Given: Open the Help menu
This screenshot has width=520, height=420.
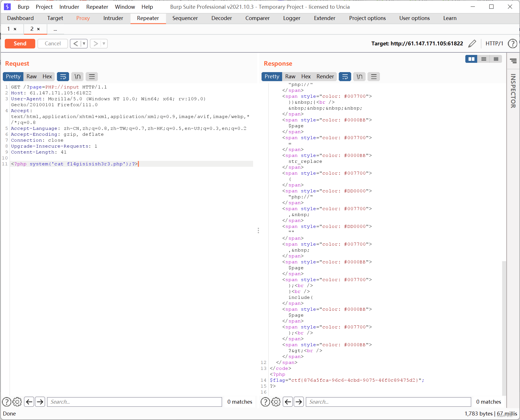Looking at the screenshot, I should [x=147, y=7].
